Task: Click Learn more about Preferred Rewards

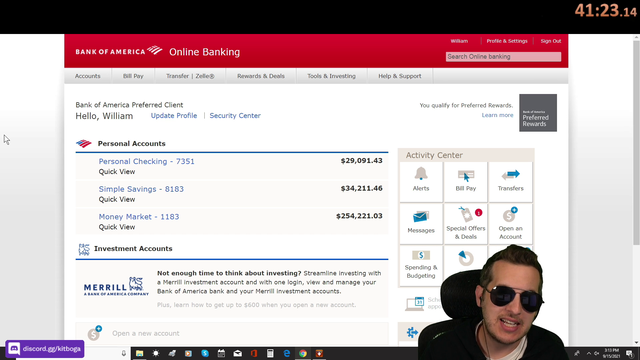Action: (x=497, y=115)
